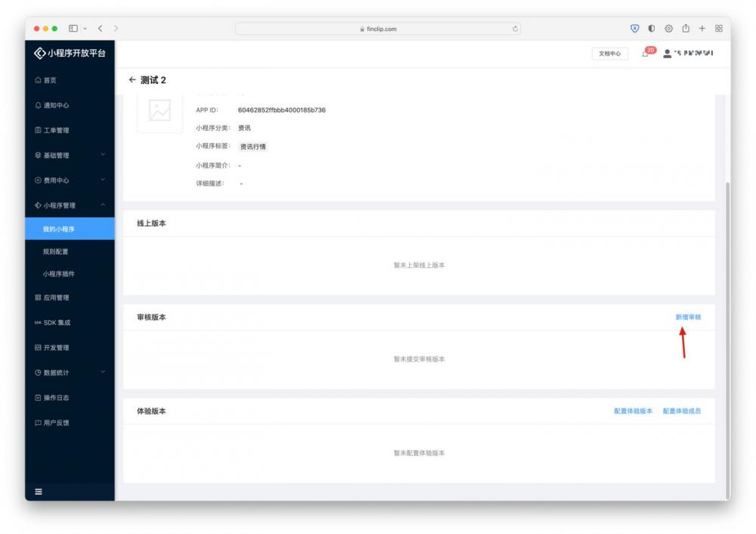Click the 配置体验版本 link
Viewport: 756px width, 534px height.
[x=633, y=411]
